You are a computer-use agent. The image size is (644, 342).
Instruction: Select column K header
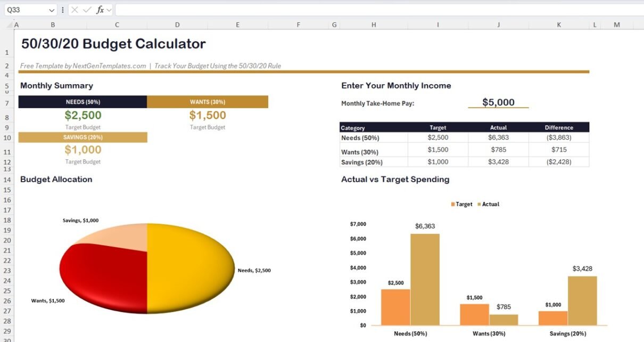[x=559, y=25]
